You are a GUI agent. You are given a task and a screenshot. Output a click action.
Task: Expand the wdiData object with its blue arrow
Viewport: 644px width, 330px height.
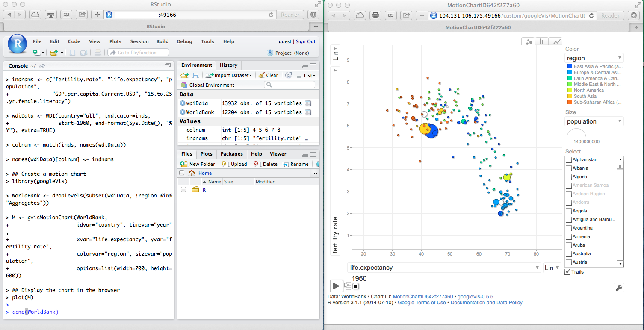coord(183,103)
